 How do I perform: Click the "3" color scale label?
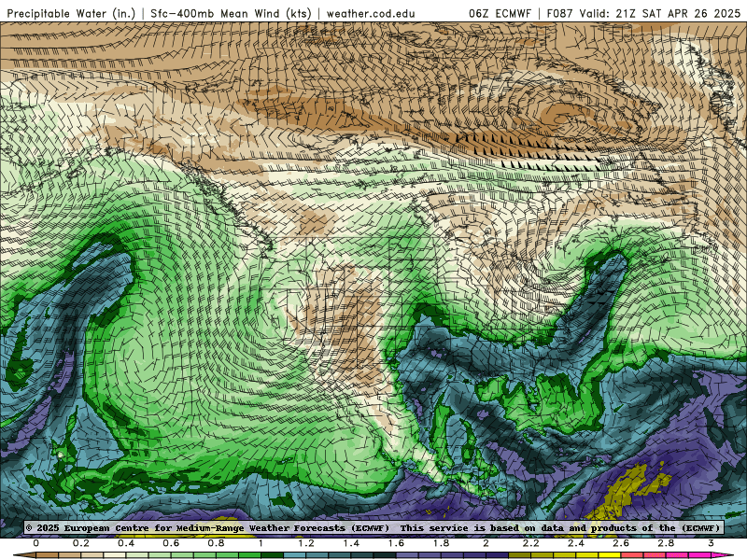tap(711, 543)
